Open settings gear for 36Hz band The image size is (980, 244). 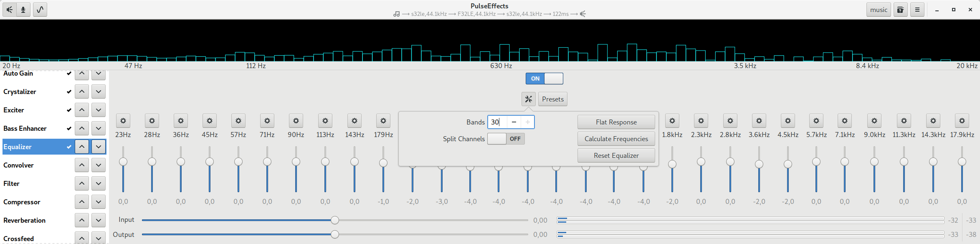pyautogui.click(x=181, y=121)
